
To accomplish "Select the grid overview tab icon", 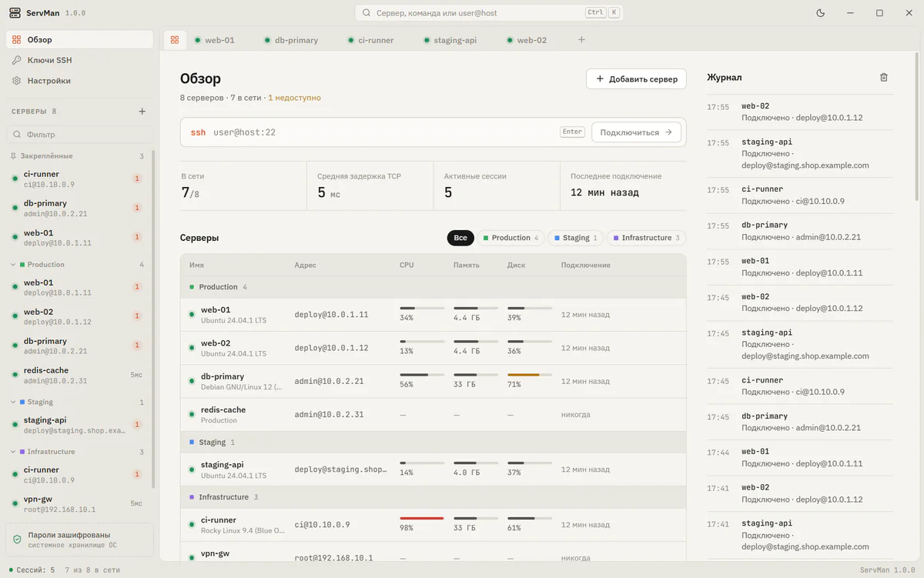I will pyautogui.click(x=175, y=40).
